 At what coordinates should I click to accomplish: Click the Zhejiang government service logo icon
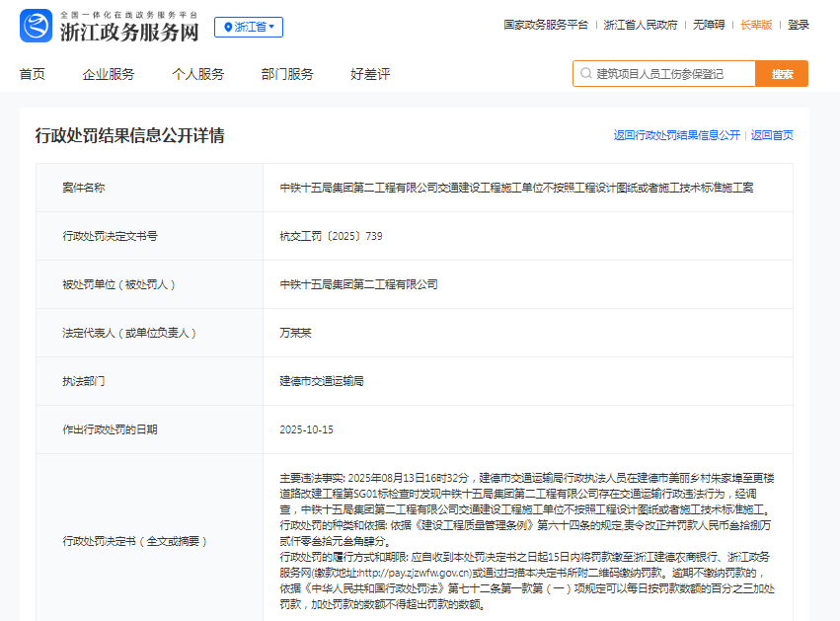37,26
